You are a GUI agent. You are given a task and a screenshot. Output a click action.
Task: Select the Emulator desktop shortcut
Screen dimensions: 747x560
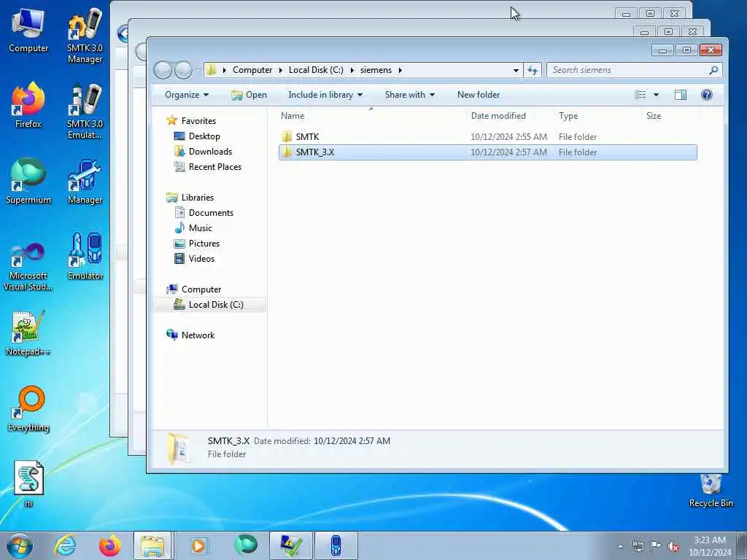85,256
